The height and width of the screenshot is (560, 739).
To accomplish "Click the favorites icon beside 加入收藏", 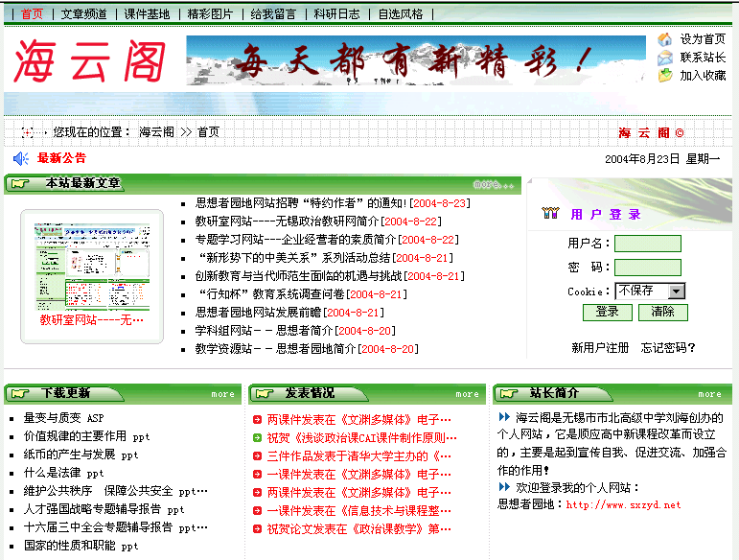I will [x=664, y=76].
